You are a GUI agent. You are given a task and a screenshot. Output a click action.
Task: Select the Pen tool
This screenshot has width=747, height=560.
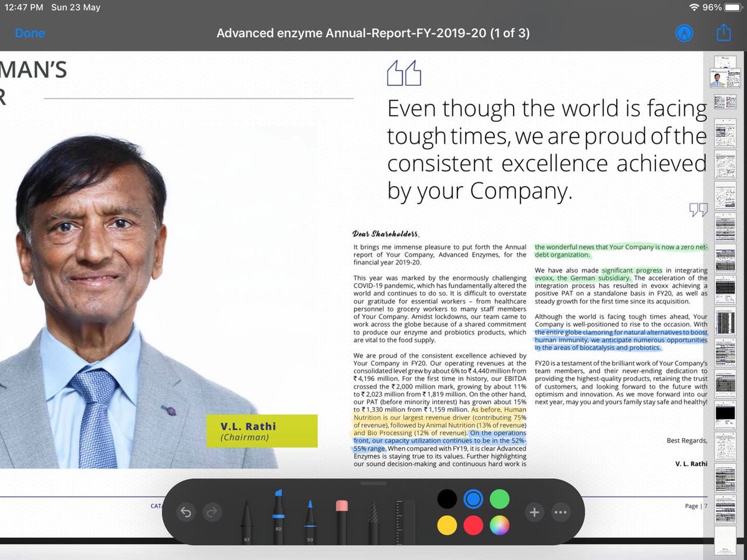coord(247,521)
